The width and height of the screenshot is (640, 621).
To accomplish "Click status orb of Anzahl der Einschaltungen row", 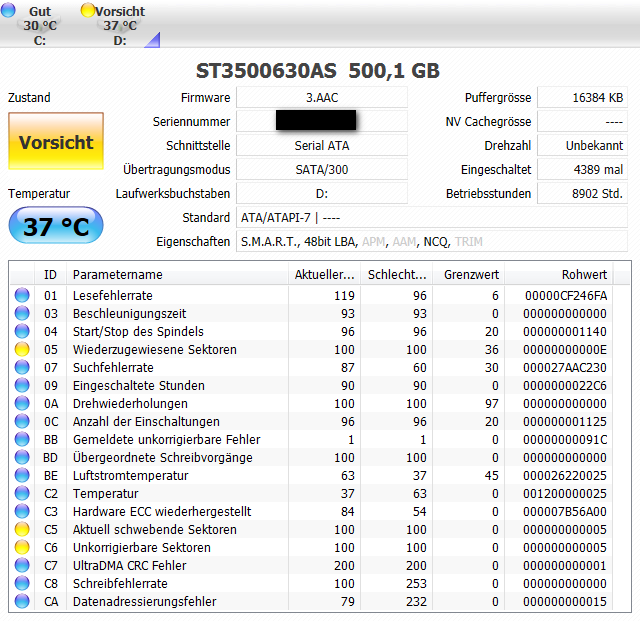I will 22,421.
